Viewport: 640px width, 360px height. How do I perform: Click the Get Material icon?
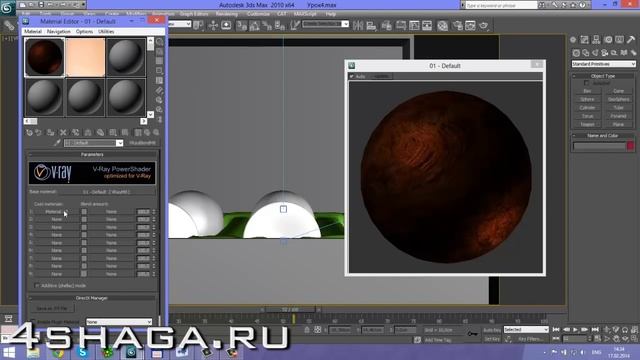(29, 133)
